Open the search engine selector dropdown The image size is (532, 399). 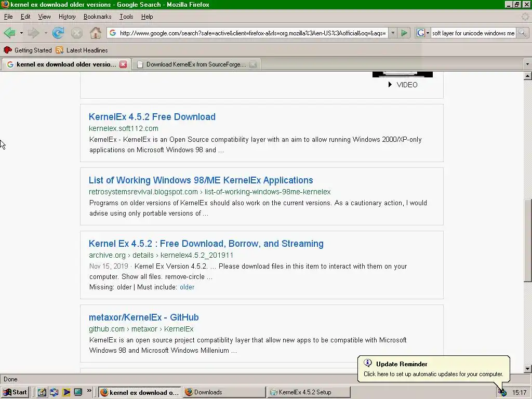tap(423, 33)
